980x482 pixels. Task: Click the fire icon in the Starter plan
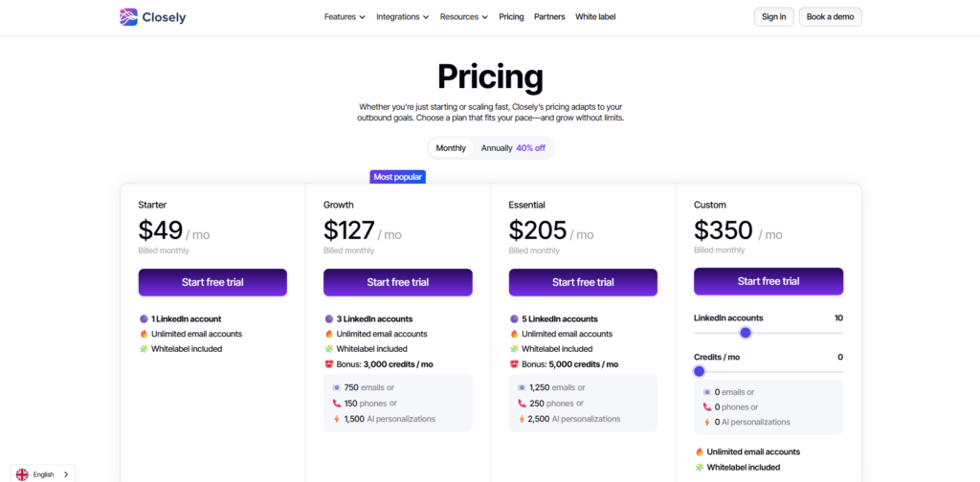tap(144, 334)
